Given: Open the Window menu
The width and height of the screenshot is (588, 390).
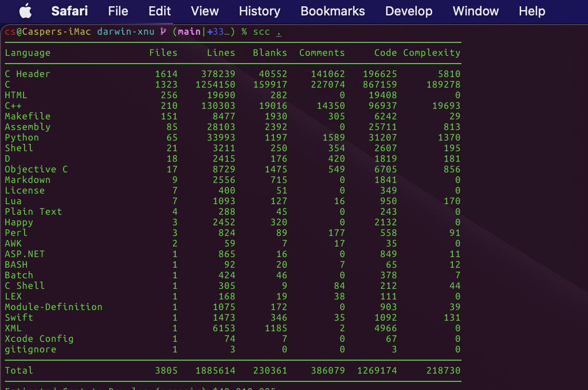Looking at the screenshot, I should (476, 11).
